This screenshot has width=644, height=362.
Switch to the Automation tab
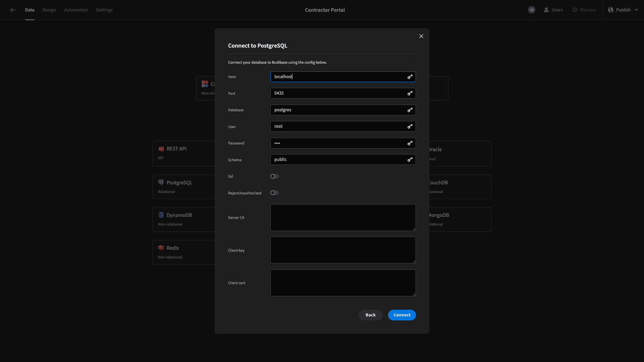click(76, 10)
